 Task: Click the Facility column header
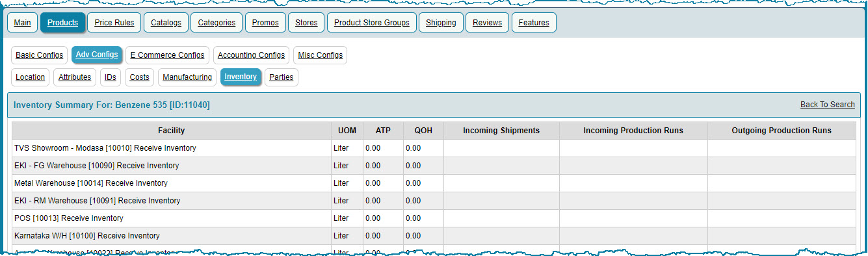click(x=172, y=131)
